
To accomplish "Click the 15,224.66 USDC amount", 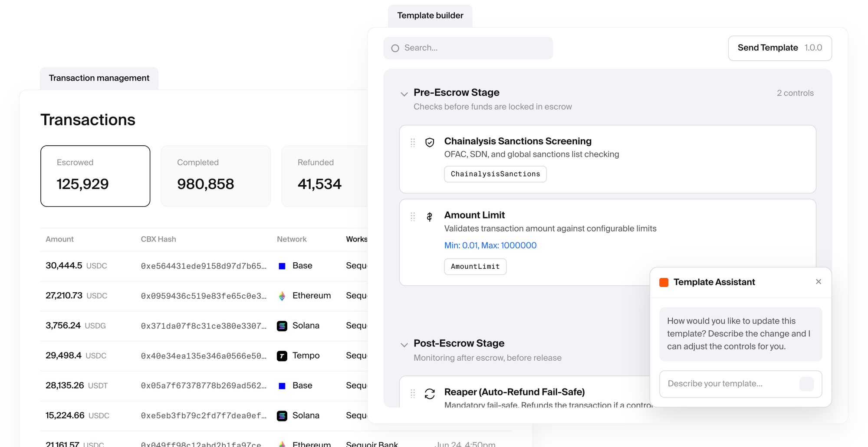I will [x=77, y=415].
